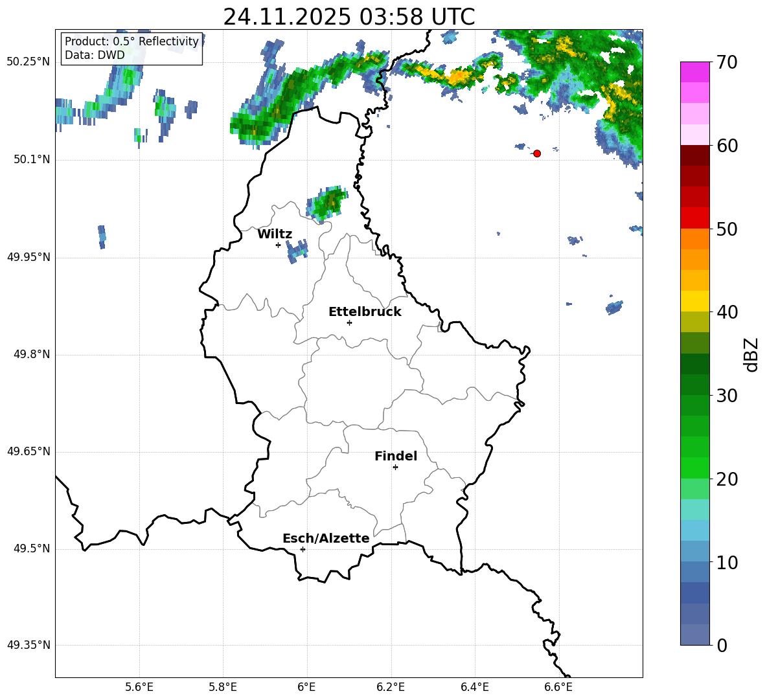Image resolution: width=767 pixels, height=700 pixels.
Task: Click the 30 tick on colorbar
Action: pyautogui.click(x=727, y=396)
